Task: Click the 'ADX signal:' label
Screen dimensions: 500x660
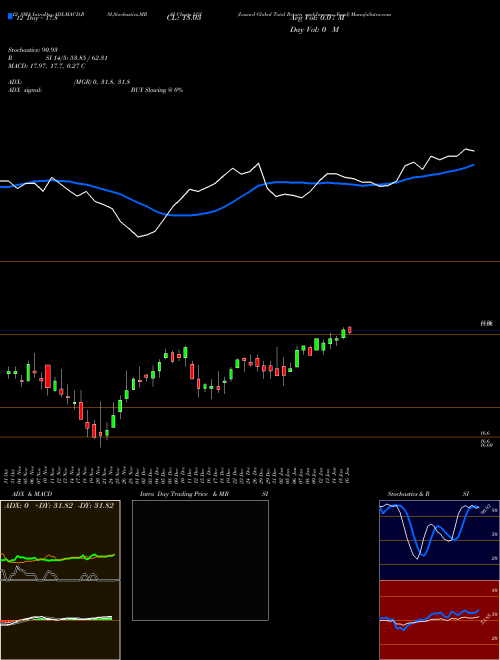Action: pyautogui.click(x=25, y=90)
